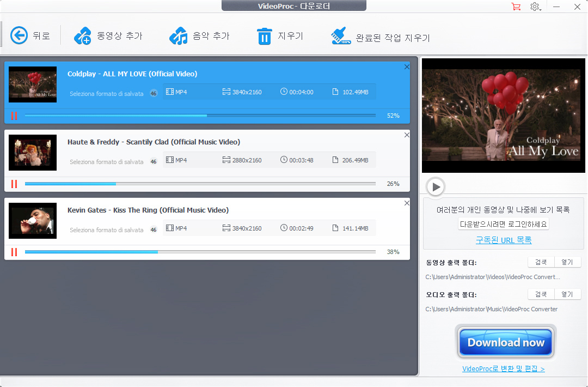The width and height of the screenshot is (588, 387).
Task: Open format options badge for Kevin Gates video
Action: pos(154,229)
